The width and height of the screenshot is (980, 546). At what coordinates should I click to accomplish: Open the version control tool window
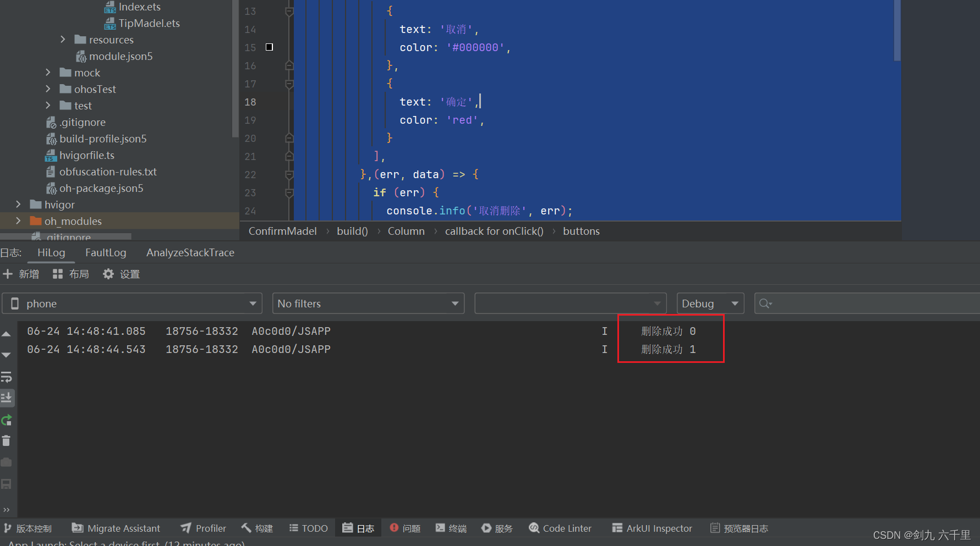pyautogui.click(x=28, y=528)
